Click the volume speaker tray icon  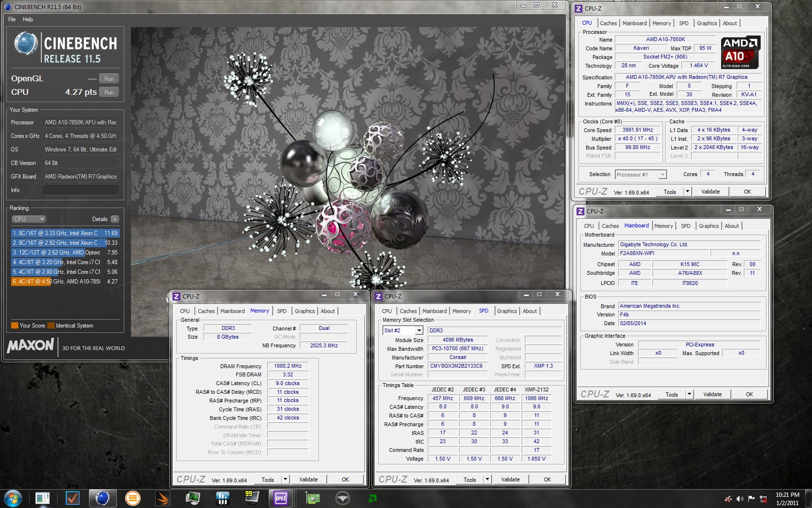pos(739,498)
